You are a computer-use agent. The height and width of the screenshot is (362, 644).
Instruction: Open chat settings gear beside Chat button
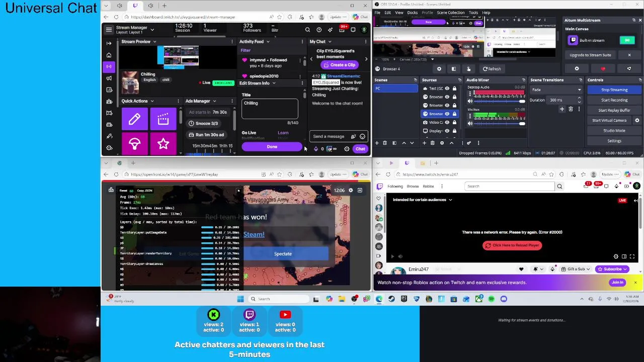coord(347,149)
